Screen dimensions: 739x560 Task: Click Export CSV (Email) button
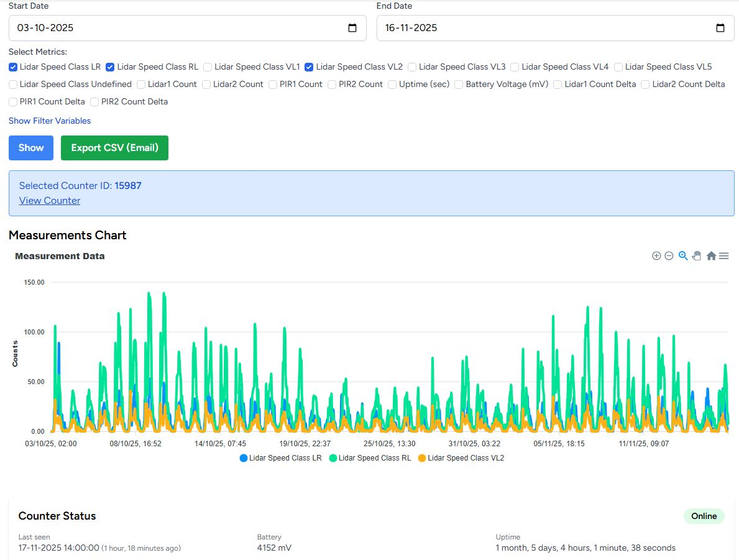click(x=114, y=148)
